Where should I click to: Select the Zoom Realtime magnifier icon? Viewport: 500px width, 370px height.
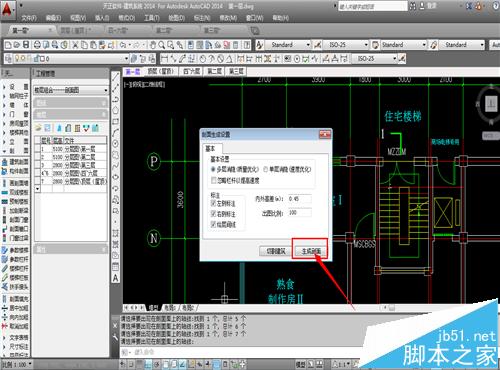click(x=162, y=45)
